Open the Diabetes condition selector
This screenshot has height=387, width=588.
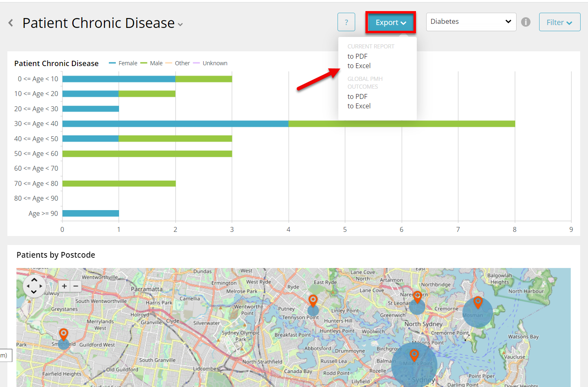click(471, 22)
